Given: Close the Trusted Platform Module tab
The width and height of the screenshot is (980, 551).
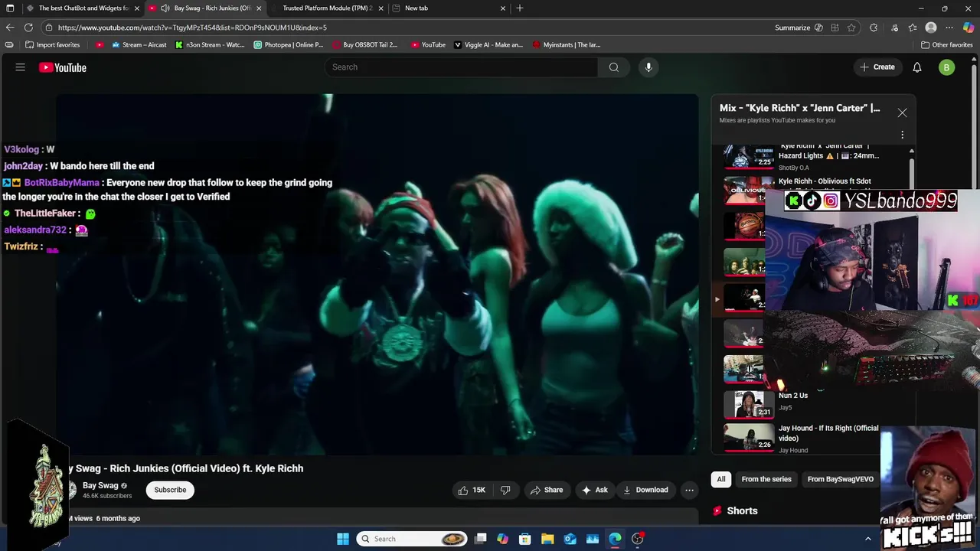Looking at the screenshot, I should [x=381, y=8].
